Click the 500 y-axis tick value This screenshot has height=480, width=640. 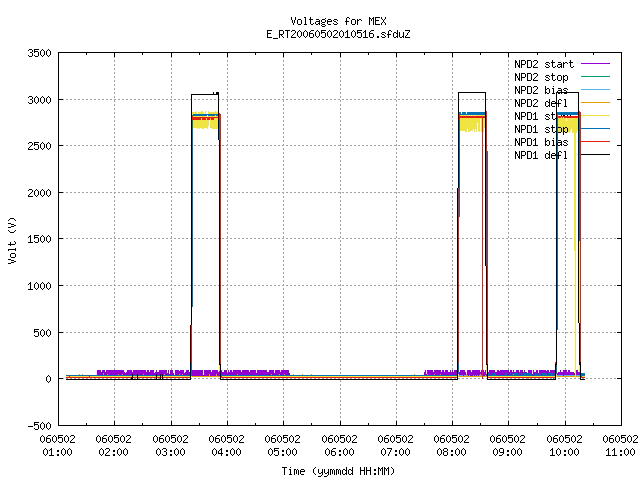[42, 333]
